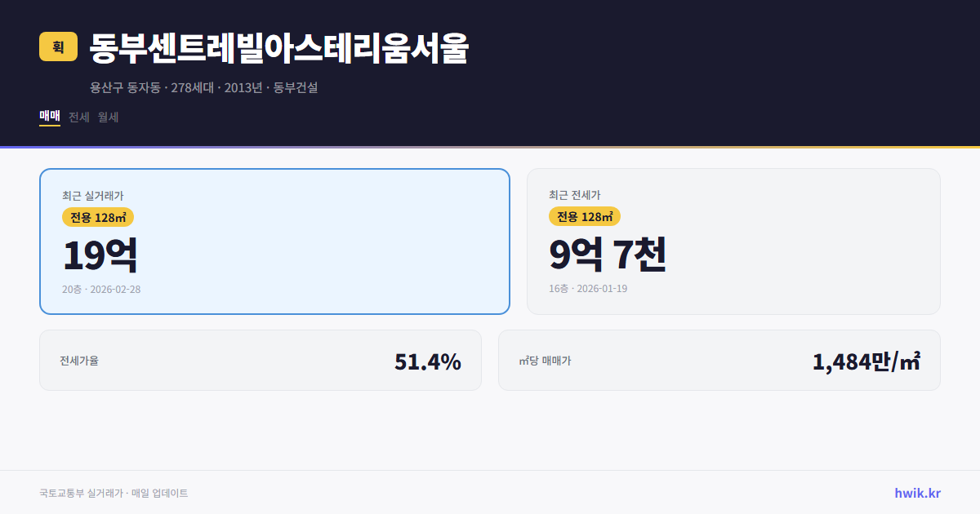Open the hwik.kr link in the footer
The width and height of the screenshot is (980, 514).
[x=916, y=492]
